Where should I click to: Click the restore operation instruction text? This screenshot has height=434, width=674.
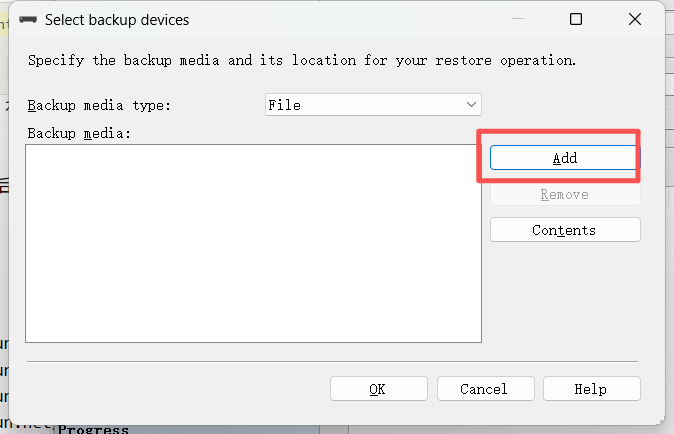[302, 60]
